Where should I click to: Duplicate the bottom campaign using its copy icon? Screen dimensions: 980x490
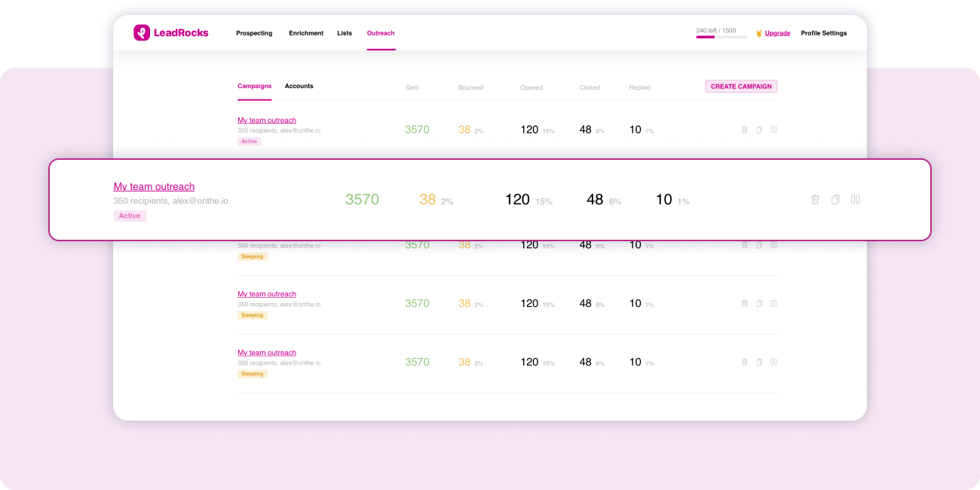759,362
